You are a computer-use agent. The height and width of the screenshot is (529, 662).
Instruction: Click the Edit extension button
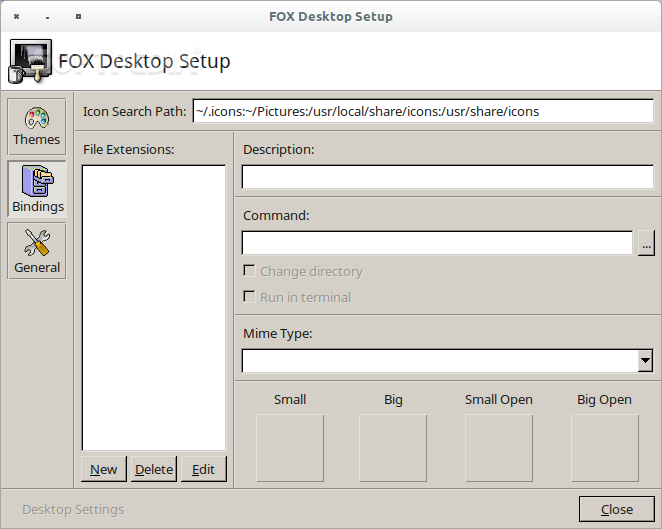(x=203, y=469)
